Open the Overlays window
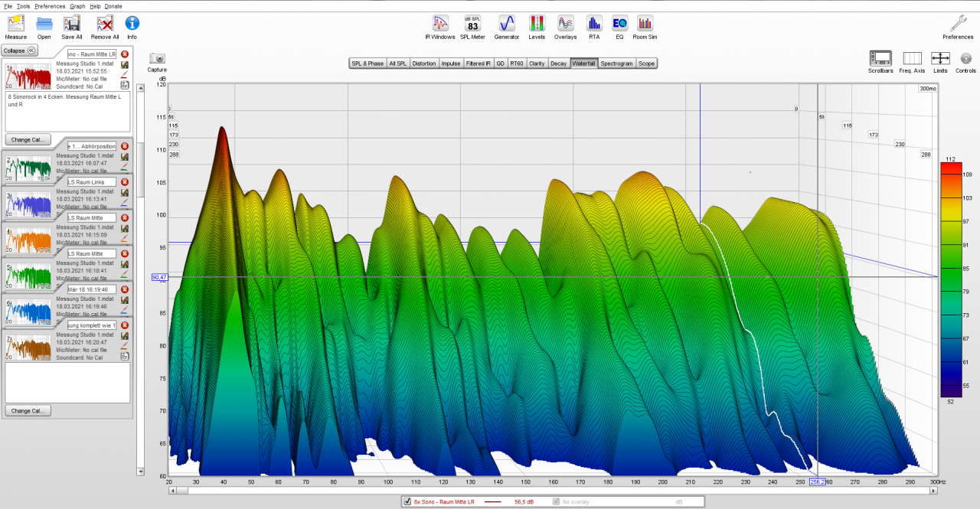 click(565, 26)
